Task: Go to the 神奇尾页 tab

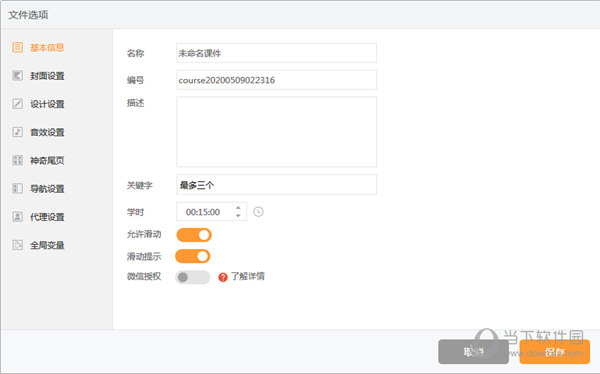Action: 47,160
